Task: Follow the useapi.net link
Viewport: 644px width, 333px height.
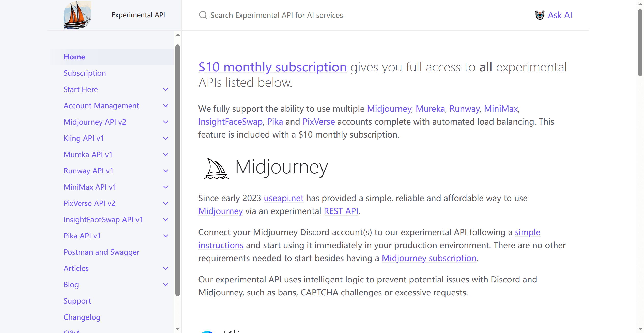Action: point(284,198)
